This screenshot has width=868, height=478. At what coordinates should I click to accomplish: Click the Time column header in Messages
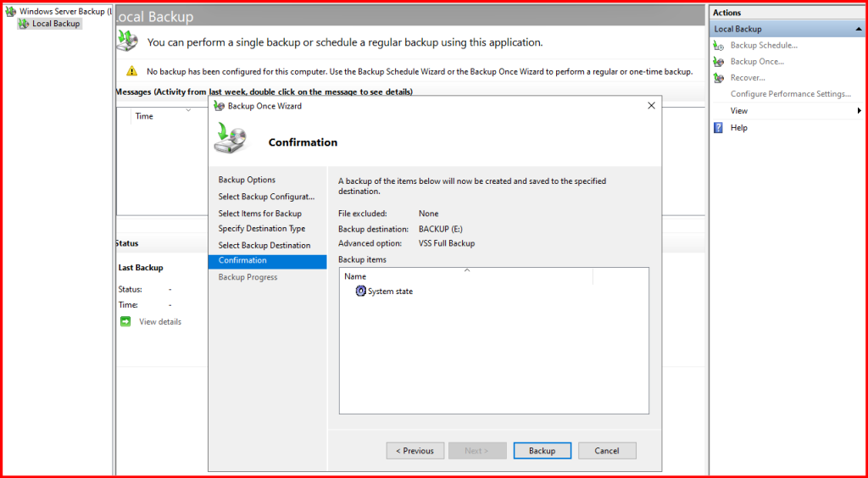pyautogui.click(x=144, y=116)
